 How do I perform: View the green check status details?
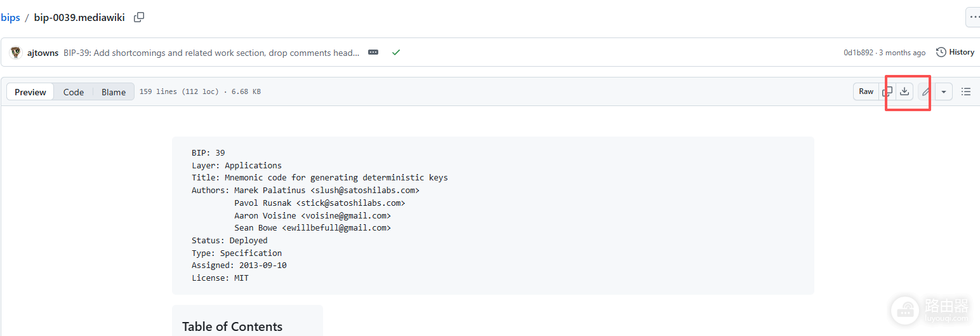(396, 52)
